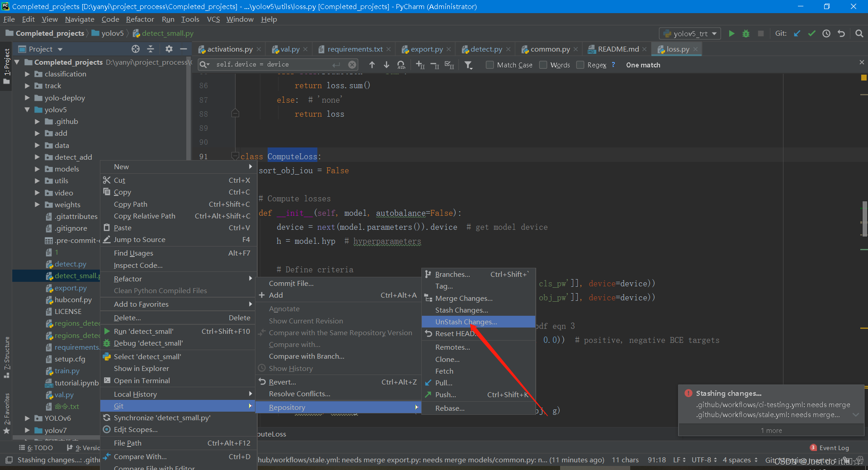Switch to the common.py tab
868x470 pixels.
[x=550, y=49]
